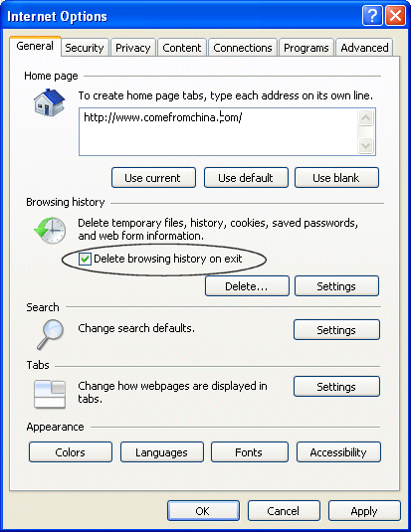Click the Browsing history clock icon
Viewport: 411px width, 532px height.
click(x=51, y=231)
